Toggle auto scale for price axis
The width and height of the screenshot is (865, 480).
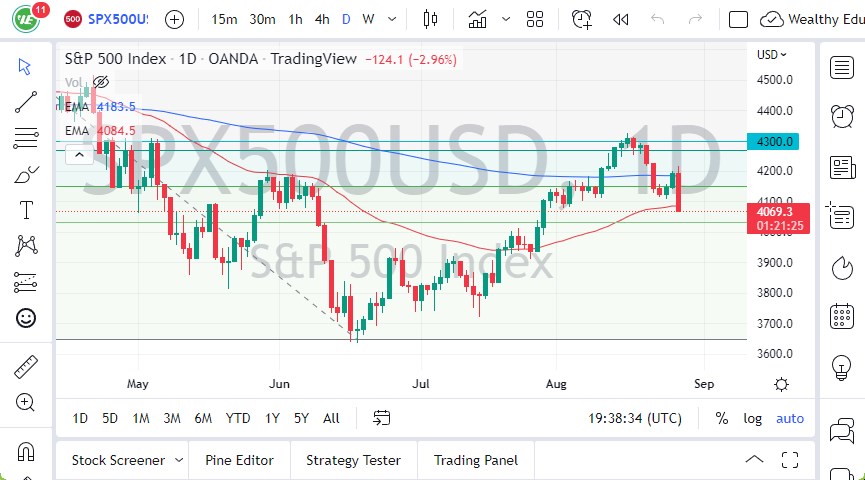(789, 419)
